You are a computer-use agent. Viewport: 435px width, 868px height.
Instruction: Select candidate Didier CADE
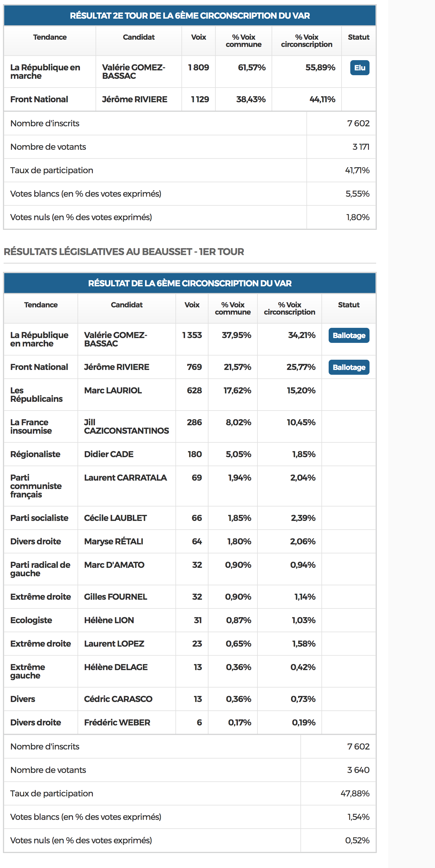108,454
